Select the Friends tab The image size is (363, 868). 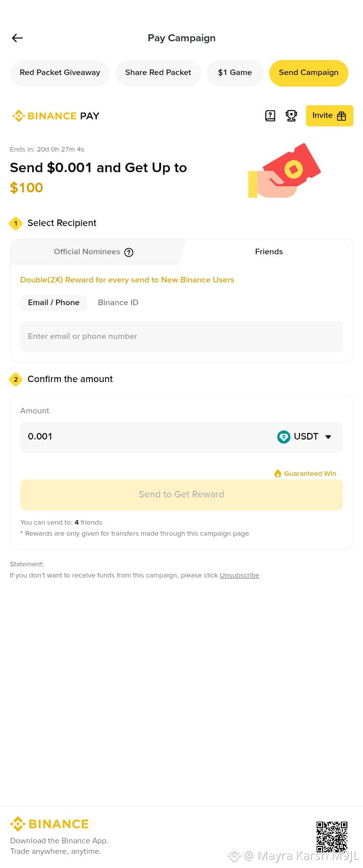tap(269, 252)
